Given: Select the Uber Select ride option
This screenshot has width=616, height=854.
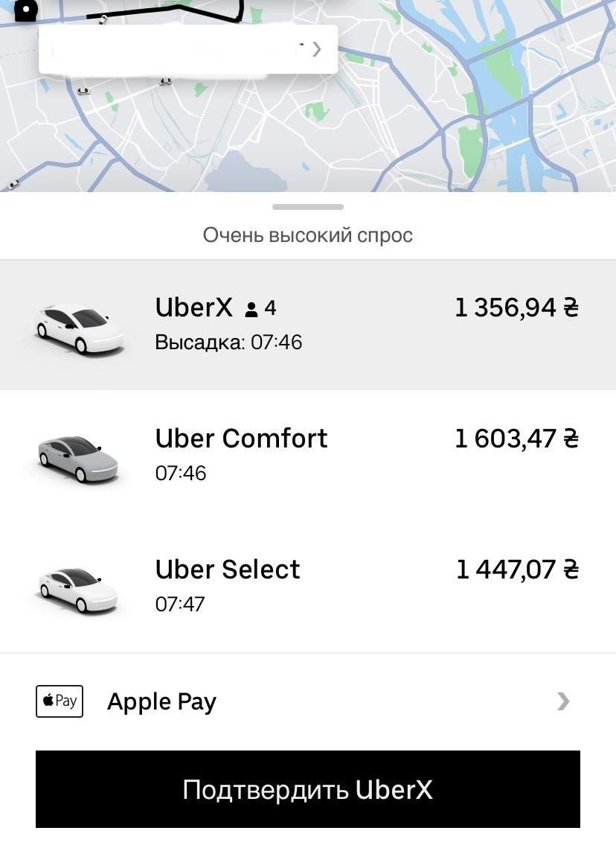Looking at the screenshot, I should click(308, 585).
